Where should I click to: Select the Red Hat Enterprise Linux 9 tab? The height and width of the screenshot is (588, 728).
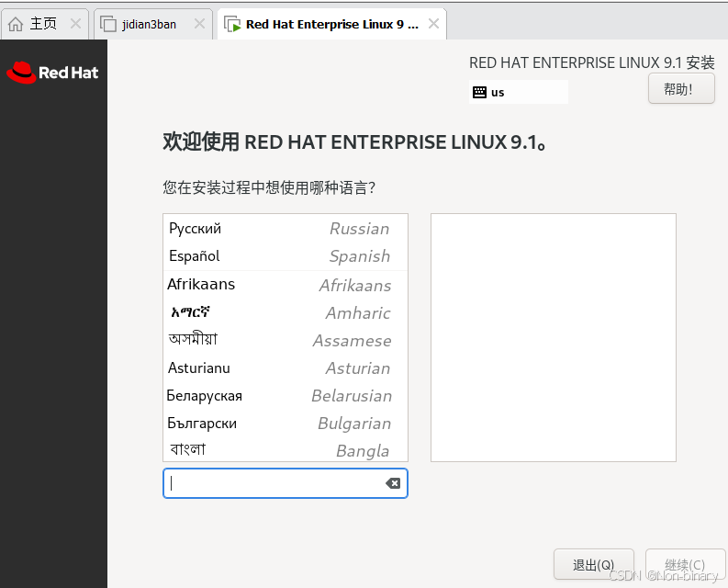(331, 24)
